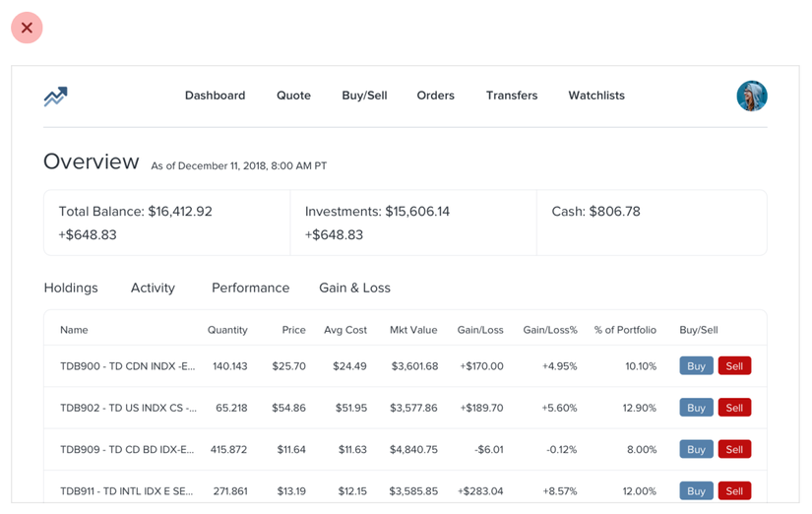Click the TDB900 - TD CDN INDX name
812x514 pixels.
[128, 366]
